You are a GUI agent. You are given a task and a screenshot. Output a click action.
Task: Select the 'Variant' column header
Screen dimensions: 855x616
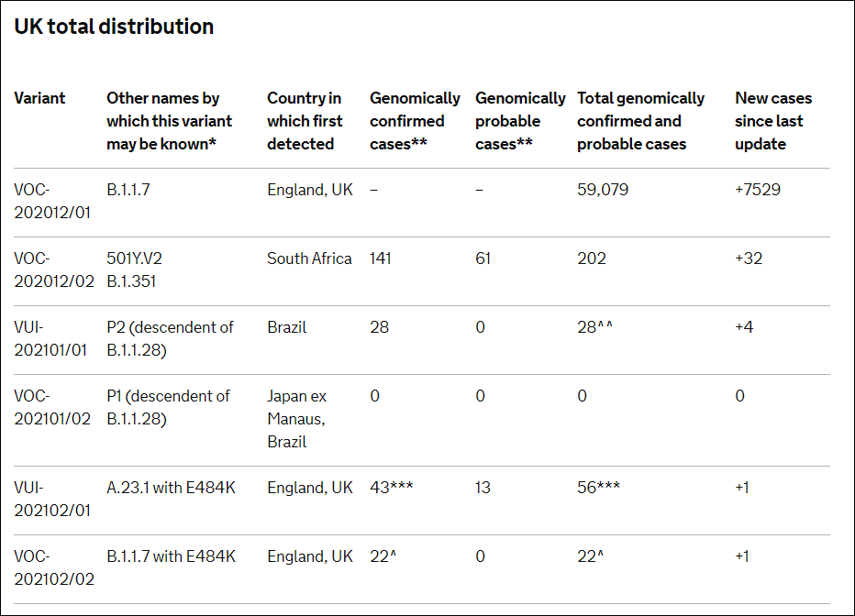(x=39, y=98)
